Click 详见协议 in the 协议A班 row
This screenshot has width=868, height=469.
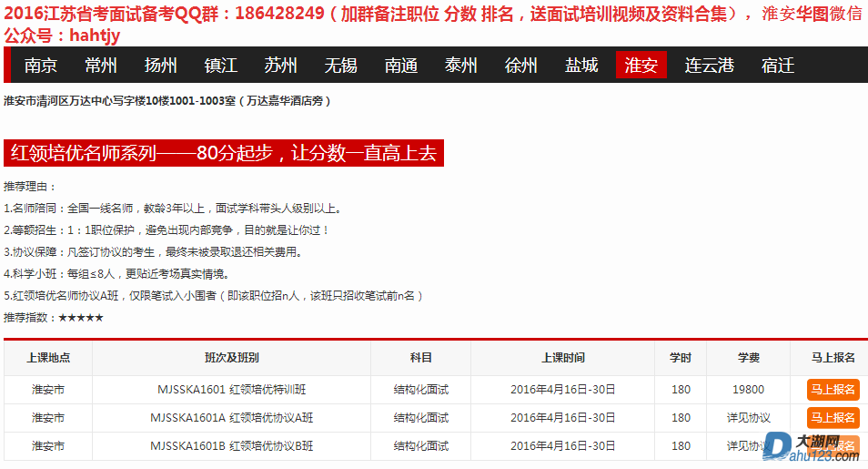tap(749, 417)
